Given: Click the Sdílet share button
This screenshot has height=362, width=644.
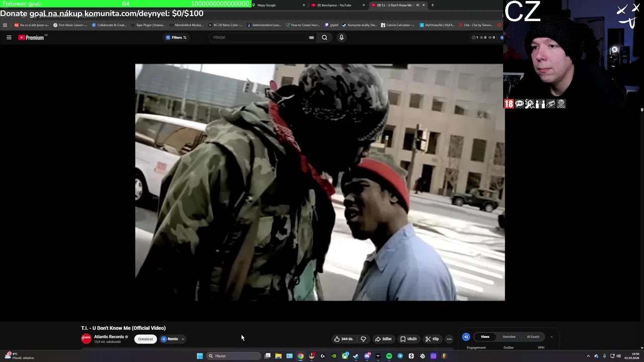Looking at the screenshot, I should click(x=383, y=339).
